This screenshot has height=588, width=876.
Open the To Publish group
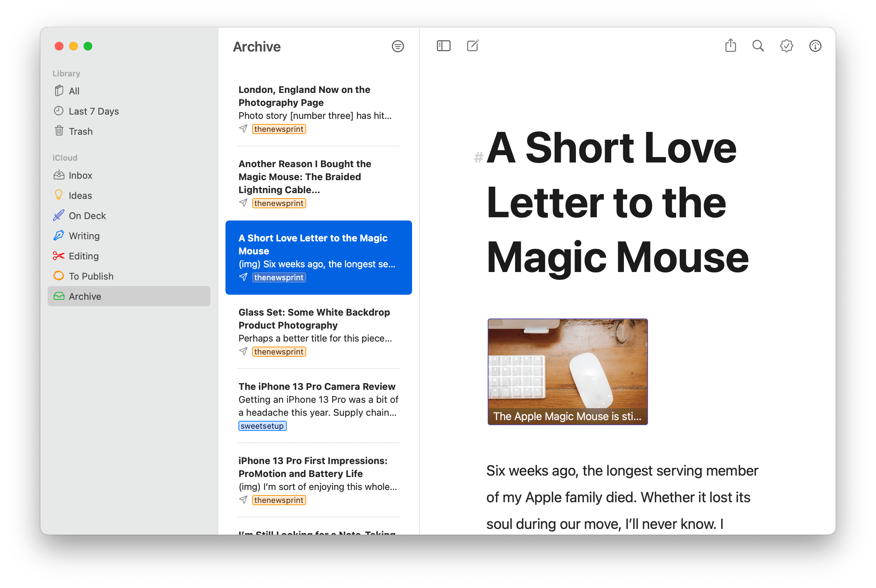(129, 276)
